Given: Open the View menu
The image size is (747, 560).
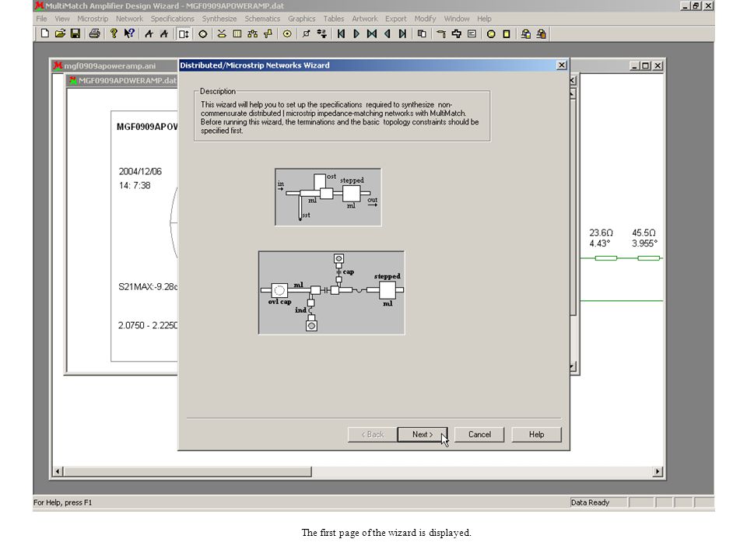Looking at the screenshot, I should 62,19.
